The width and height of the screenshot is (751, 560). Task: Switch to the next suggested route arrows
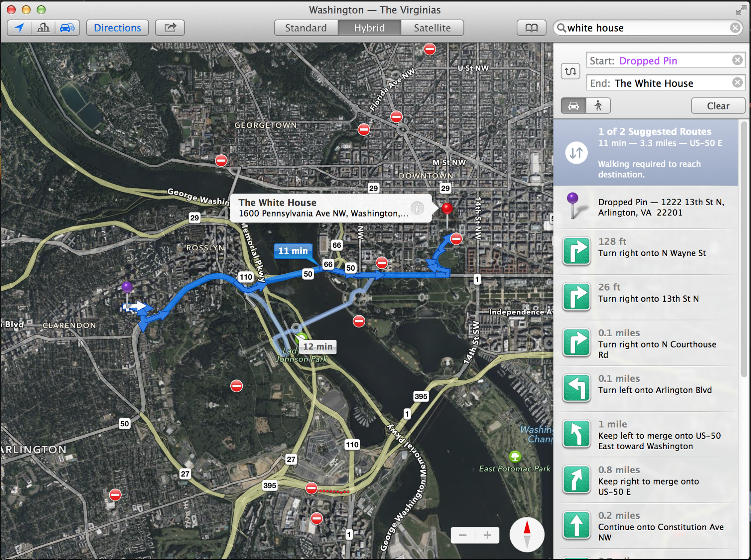pos(576,153)
